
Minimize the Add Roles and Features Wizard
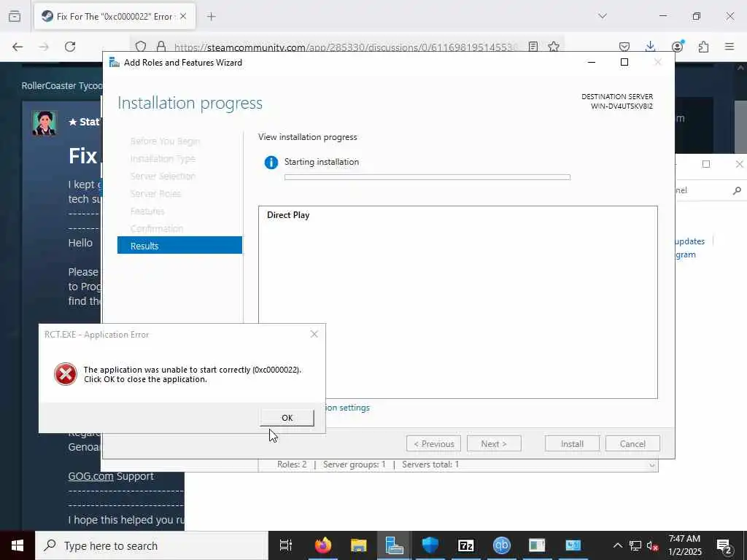click(592, 63)
